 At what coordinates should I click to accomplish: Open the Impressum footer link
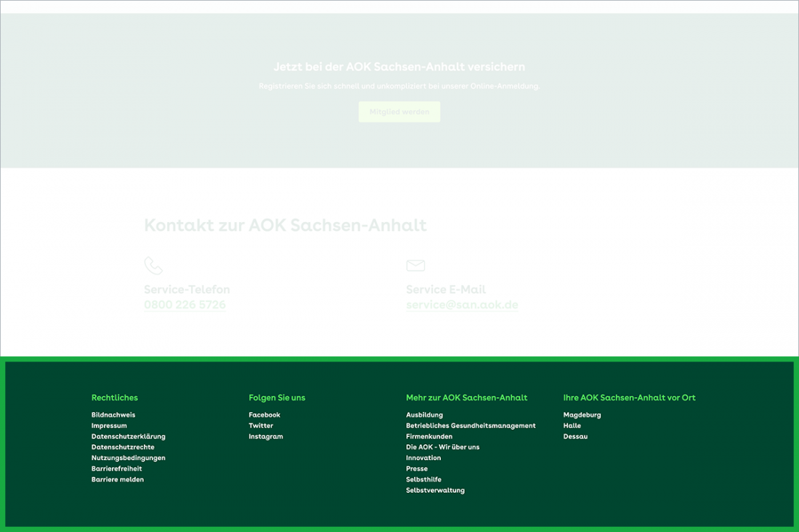click(109, 425)
